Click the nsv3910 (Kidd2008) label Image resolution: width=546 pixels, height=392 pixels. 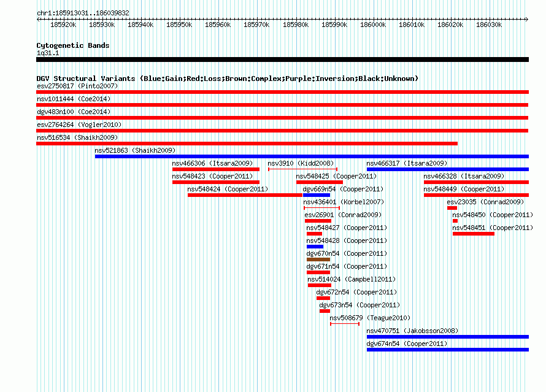[301, 163]
